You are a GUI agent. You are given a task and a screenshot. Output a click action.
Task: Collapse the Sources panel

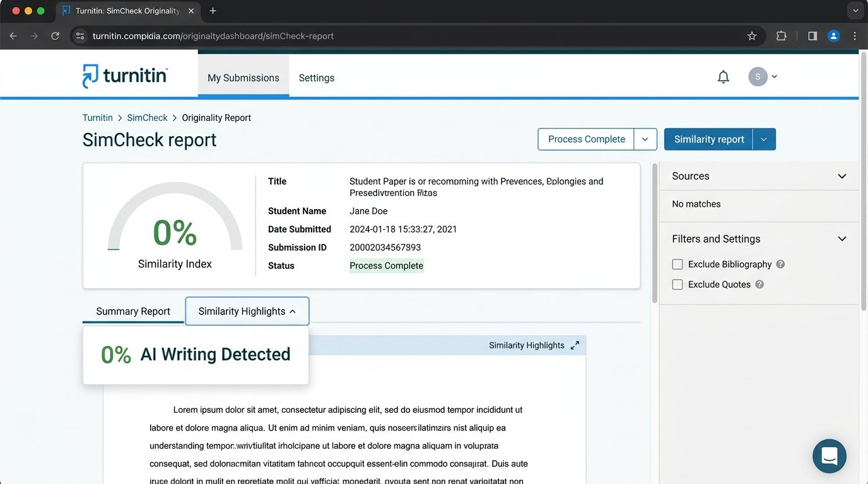[842, 176]
